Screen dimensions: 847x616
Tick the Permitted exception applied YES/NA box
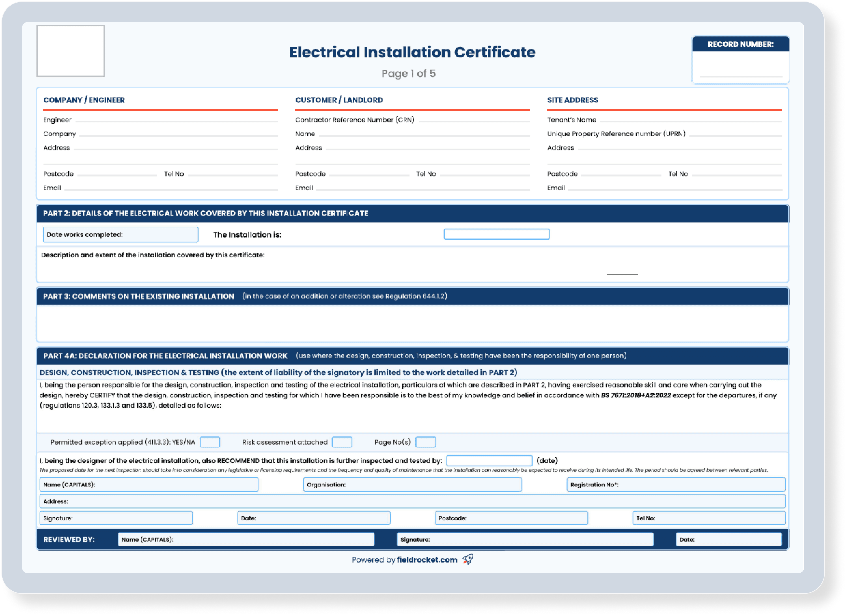click(210, 442)
